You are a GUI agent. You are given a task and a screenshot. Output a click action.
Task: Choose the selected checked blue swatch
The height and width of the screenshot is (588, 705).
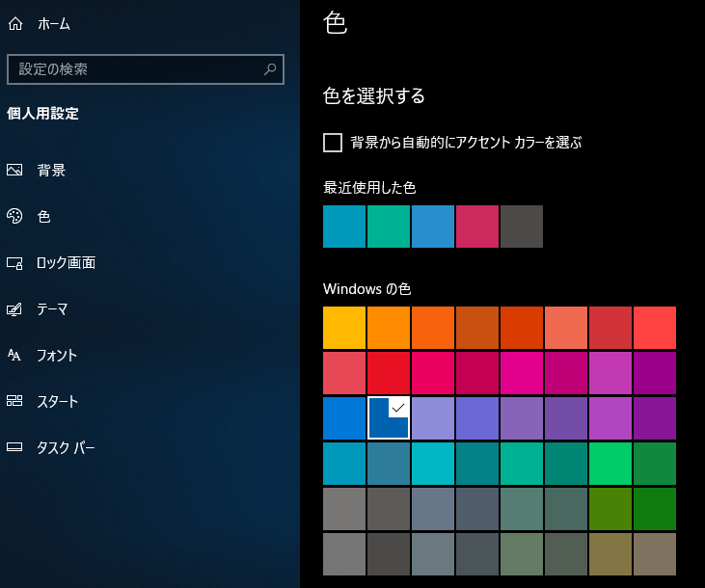click(389, 418)
